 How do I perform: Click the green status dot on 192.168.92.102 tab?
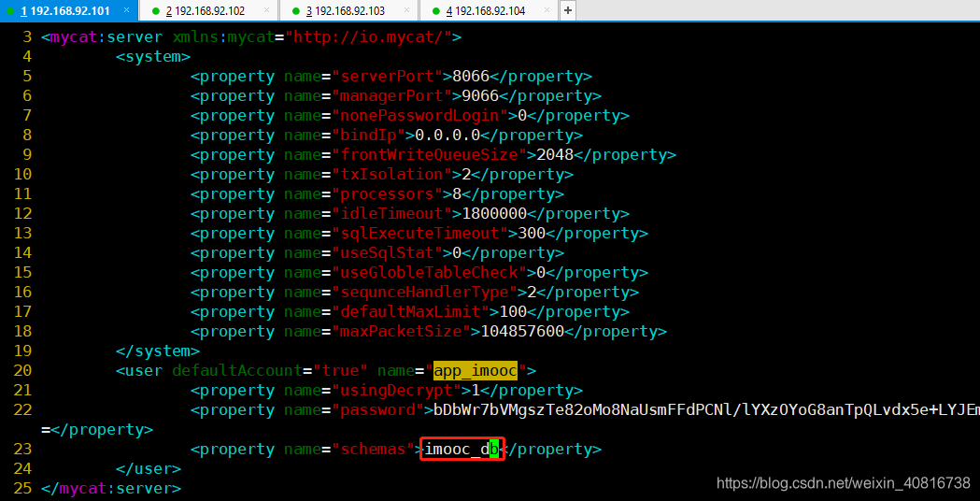[156, 11]
